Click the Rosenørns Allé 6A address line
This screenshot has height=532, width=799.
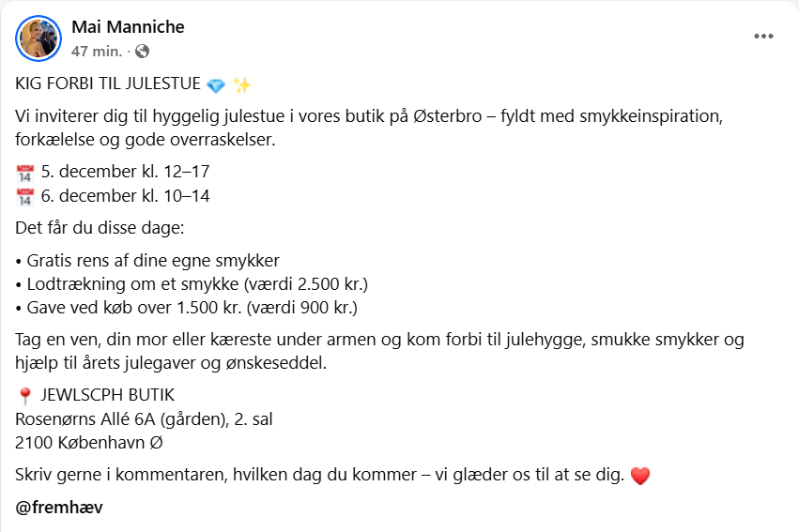click(145, 419)
